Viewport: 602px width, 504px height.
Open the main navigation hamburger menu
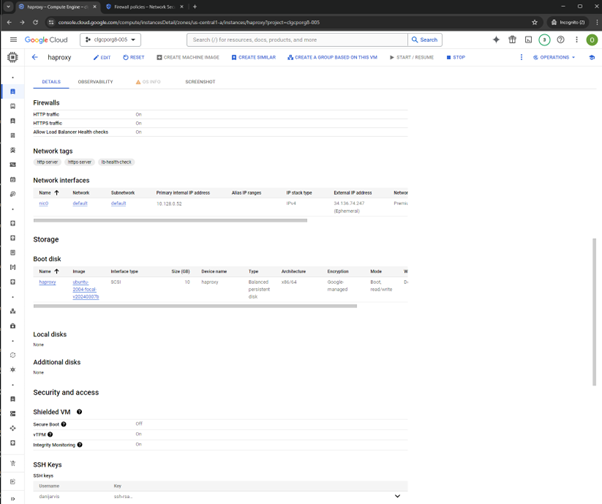point(13,40)
